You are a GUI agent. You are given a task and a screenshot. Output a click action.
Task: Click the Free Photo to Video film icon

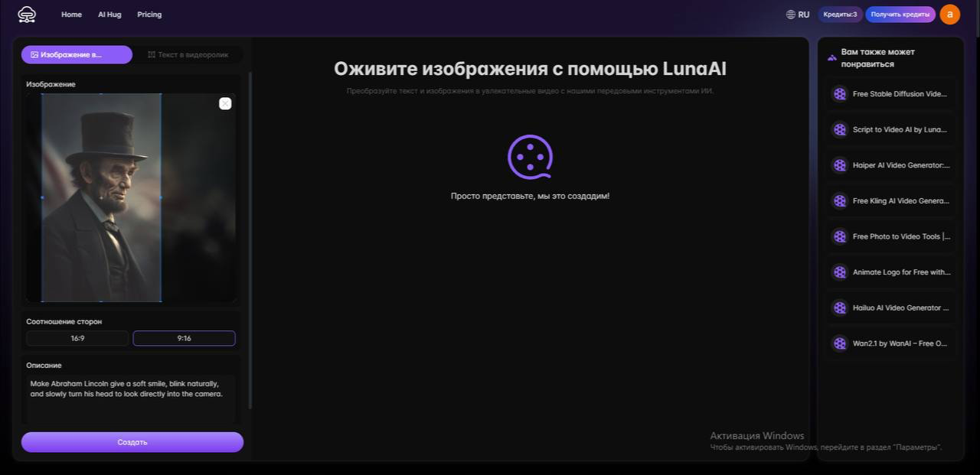[x=840, y=236]
